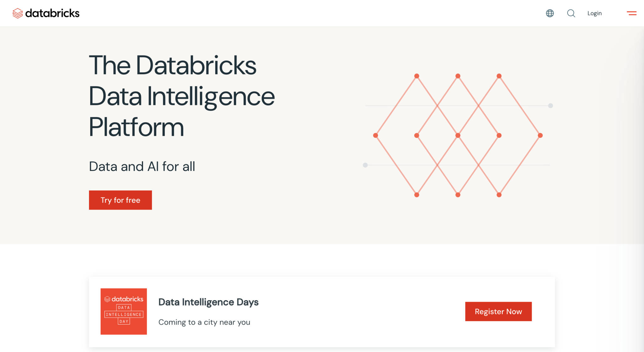644x352 pixels.
Task: Select the "Coming to a city near you" text
Action: [x=204, y=322]
